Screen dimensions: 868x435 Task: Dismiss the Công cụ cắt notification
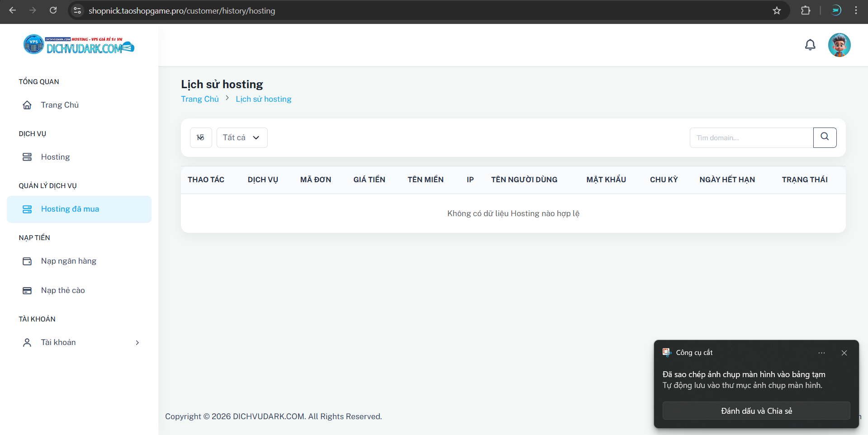tap(844, 353)
